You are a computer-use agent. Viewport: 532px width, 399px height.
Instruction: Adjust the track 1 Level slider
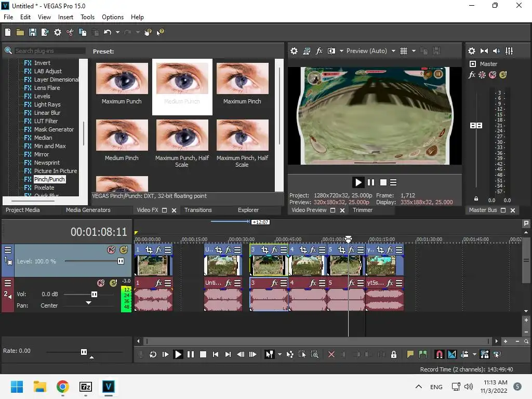(x=121, y=261)
